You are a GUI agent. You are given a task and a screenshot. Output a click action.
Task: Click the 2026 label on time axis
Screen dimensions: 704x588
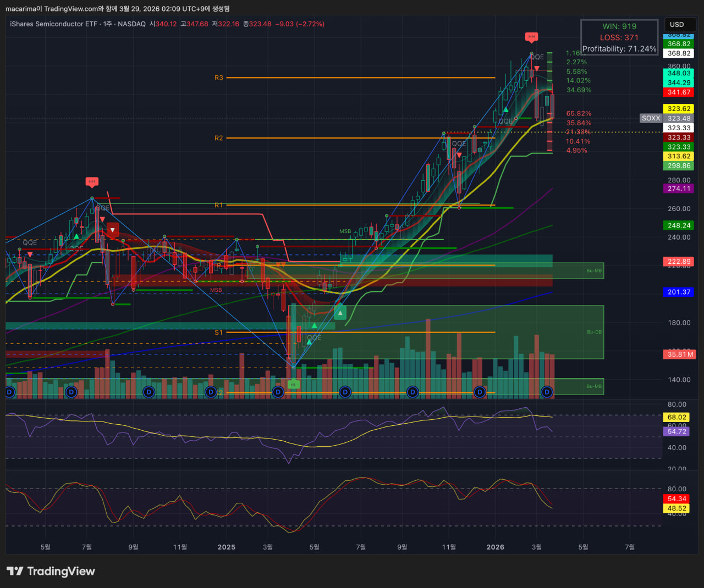pyautogui.click(x=495, y=547)
